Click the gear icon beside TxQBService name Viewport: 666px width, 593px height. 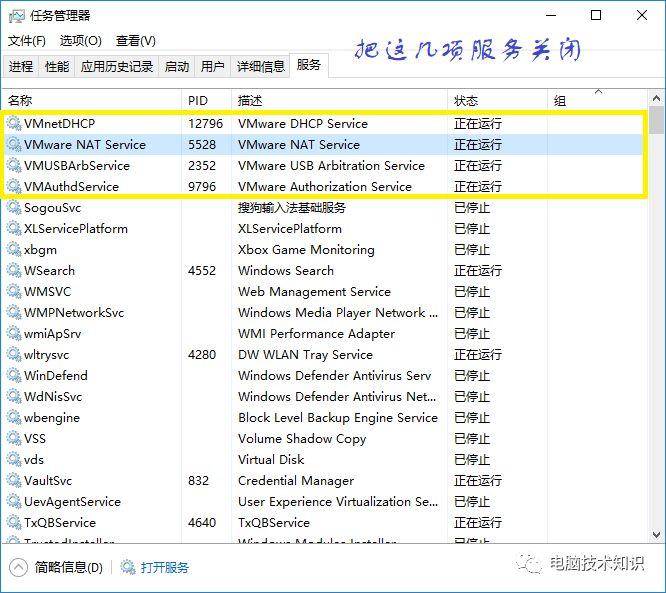pos(14,522)
